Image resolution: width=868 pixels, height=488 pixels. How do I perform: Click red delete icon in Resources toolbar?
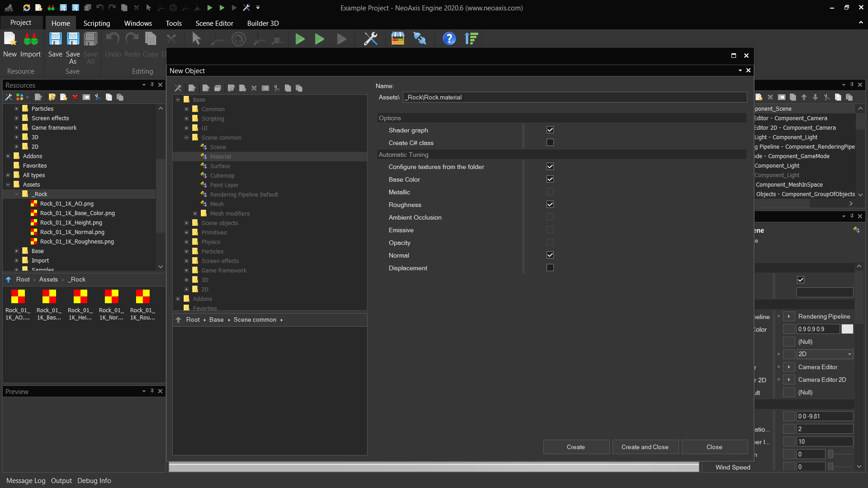click(75, 97)
